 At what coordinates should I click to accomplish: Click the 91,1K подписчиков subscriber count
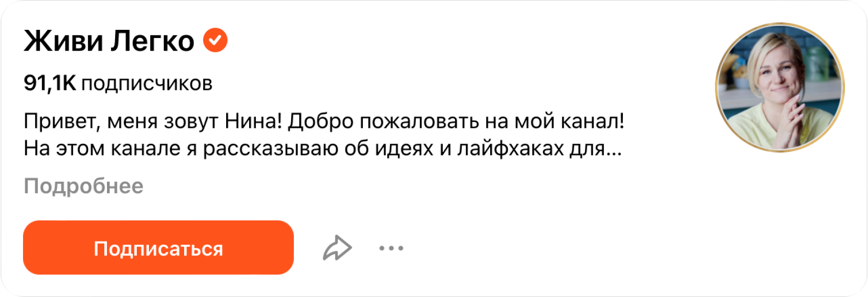[118, 83]
